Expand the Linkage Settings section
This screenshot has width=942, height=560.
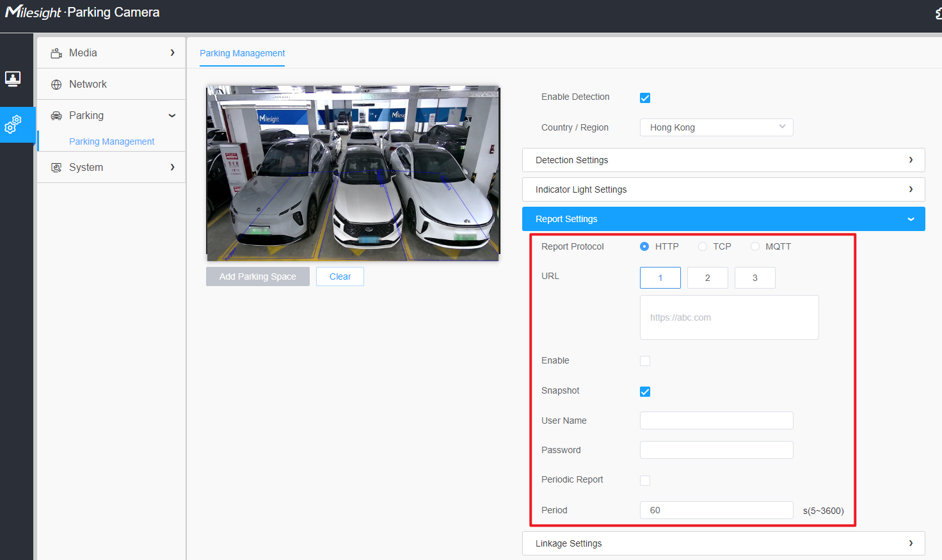pyautogui.click(x=724, y=543)
